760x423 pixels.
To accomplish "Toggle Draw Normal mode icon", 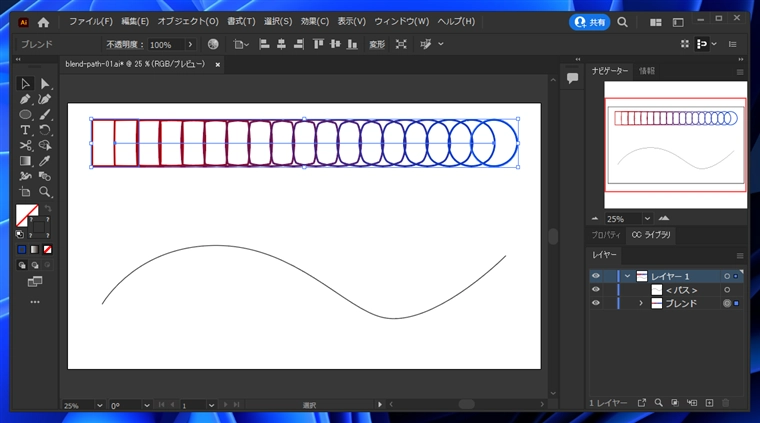I will point(22,265).
